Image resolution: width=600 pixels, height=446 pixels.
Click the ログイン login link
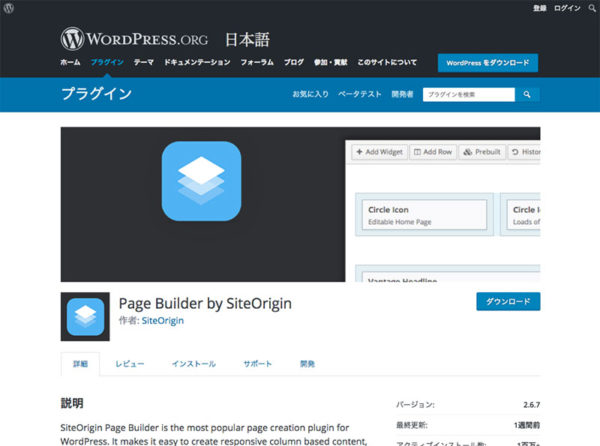pos(567,8)
